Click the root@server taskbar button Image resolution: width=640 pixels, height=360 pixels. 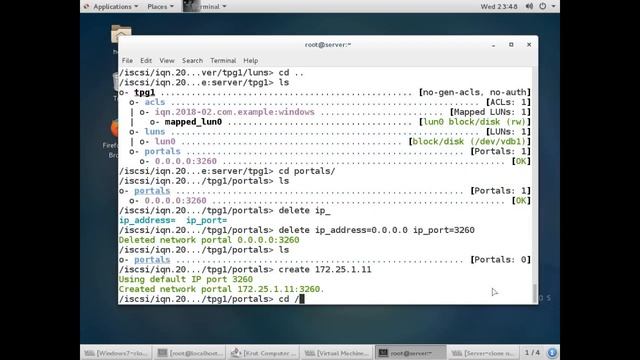pyautogui.click(x=411, y=353)
